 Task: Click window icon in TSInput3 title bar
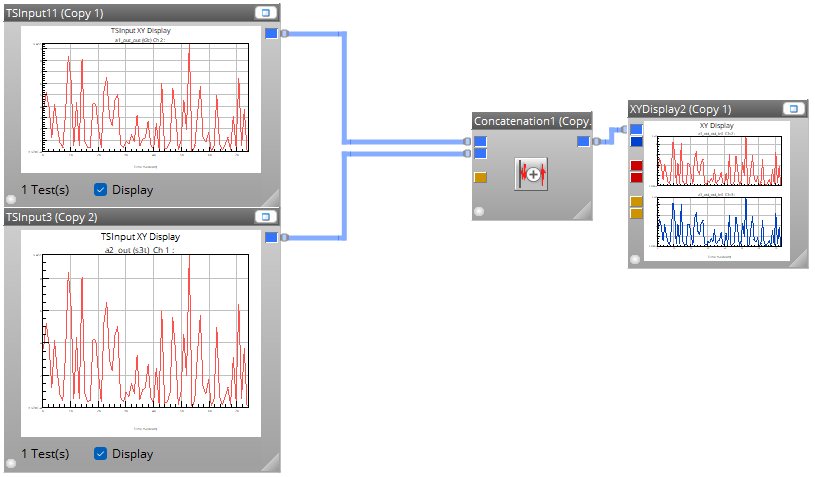pyautogui.click(x=264, y=216)
